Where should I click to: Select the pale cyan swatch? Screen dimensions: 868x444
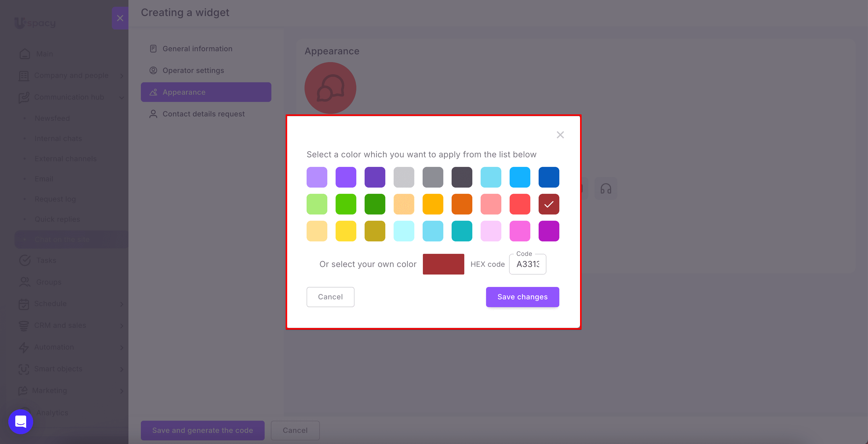[x=404, y=231]
